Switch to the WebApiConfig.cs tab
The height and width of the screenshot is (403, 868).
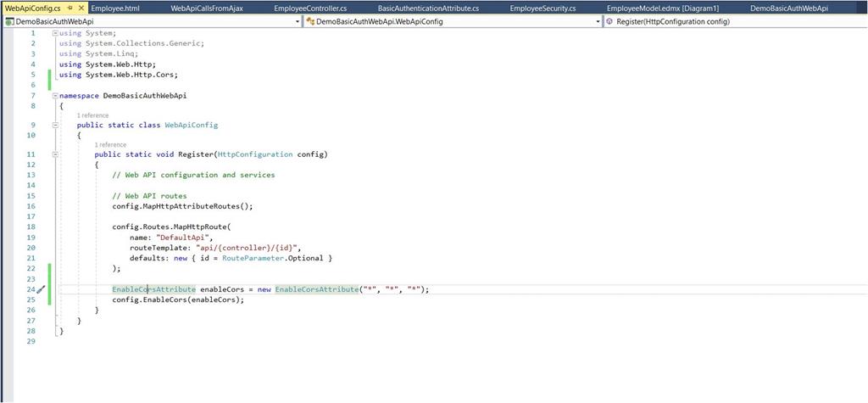33,8
